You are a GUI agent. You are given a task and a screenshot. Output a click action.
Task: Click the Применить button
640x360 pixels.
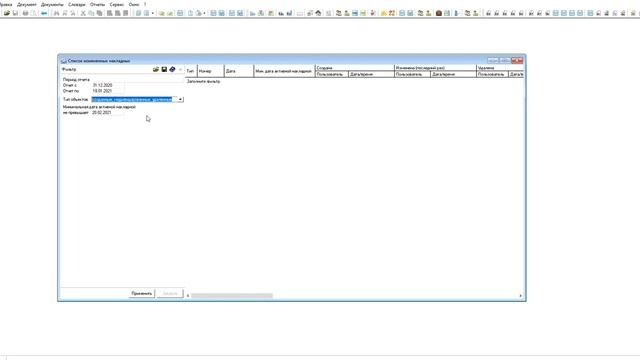pos(142,293)
